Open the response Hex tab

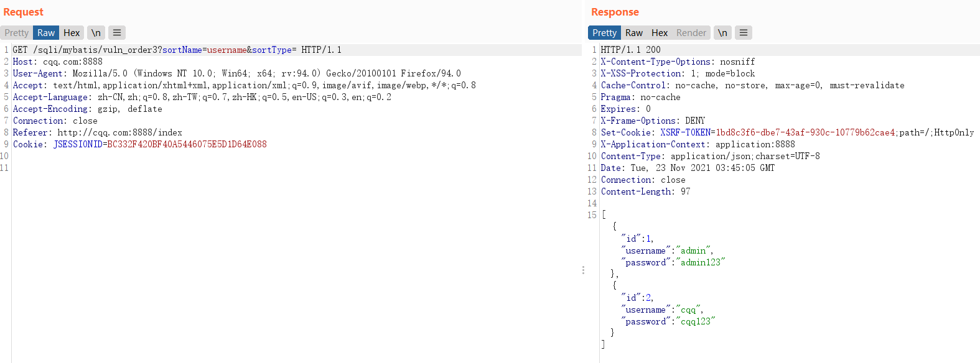660,33
